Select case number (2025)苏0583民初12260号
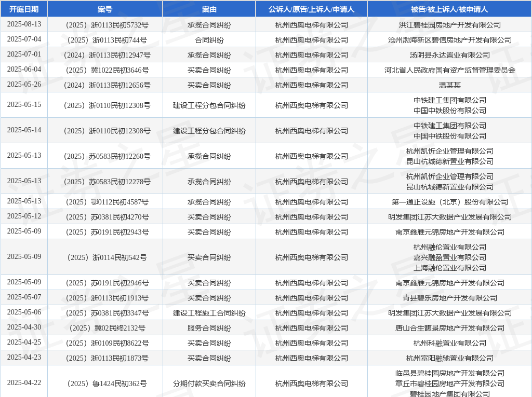 (107, 156)
